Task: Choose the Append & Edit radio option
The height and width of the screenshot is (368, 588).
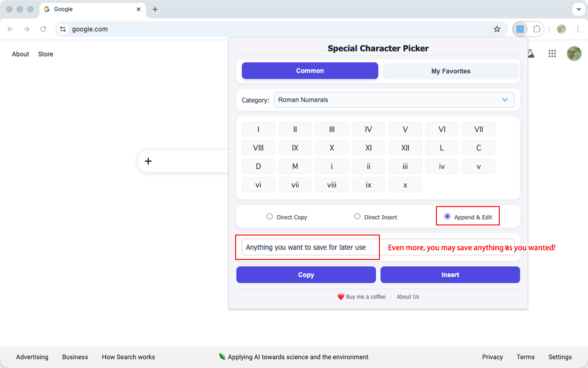Action: point(447,217)
